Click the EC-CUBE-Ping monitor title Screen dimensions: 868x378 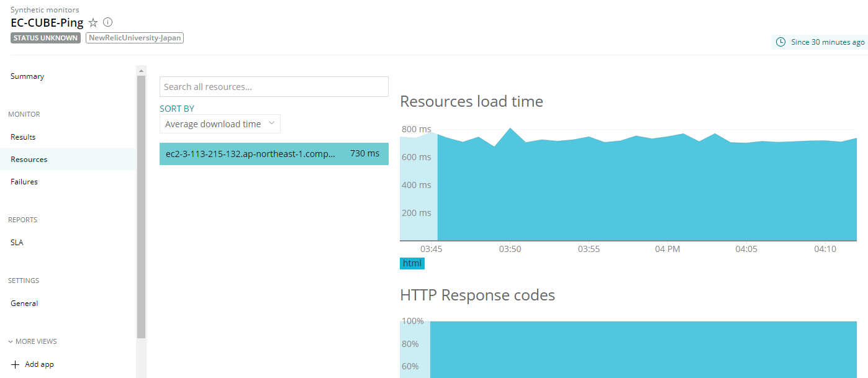point(47,23)
